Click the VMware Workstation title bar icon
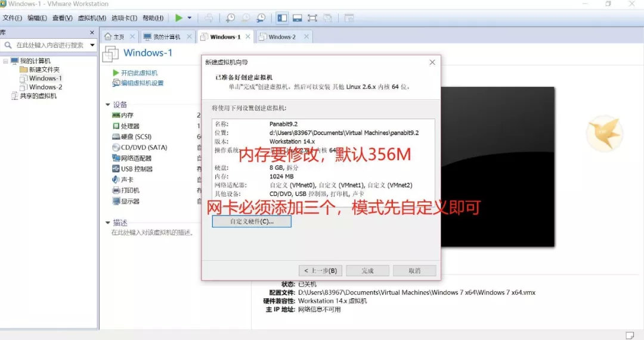 tap(4, 4)
